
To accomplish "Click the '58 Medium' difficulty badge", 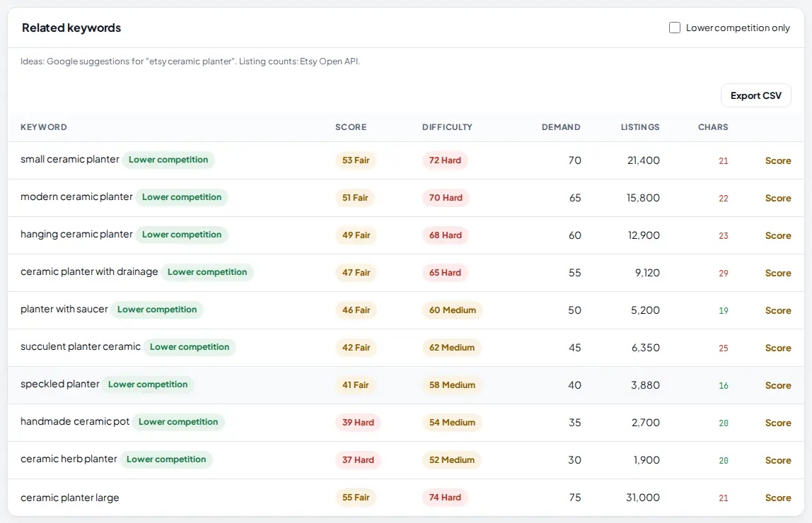I will [452, 385].
